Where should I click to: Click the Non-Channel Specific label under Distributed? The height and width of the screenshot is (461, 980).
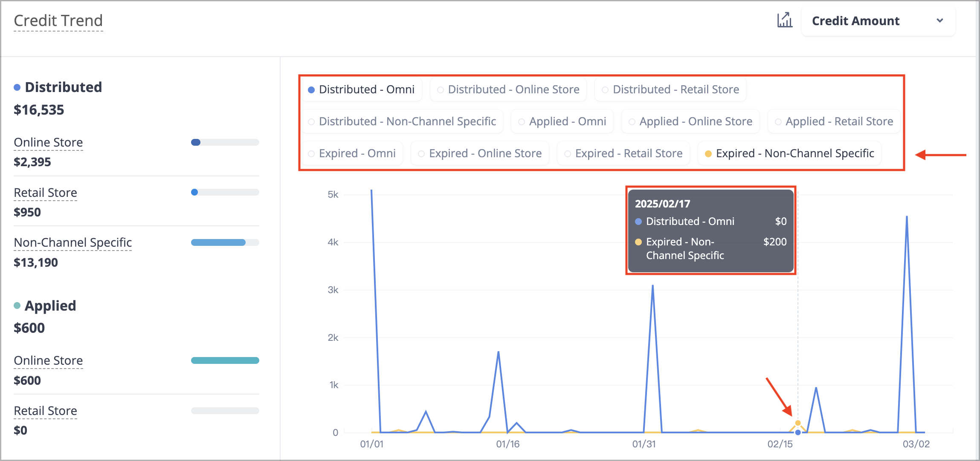click(73, 242)
